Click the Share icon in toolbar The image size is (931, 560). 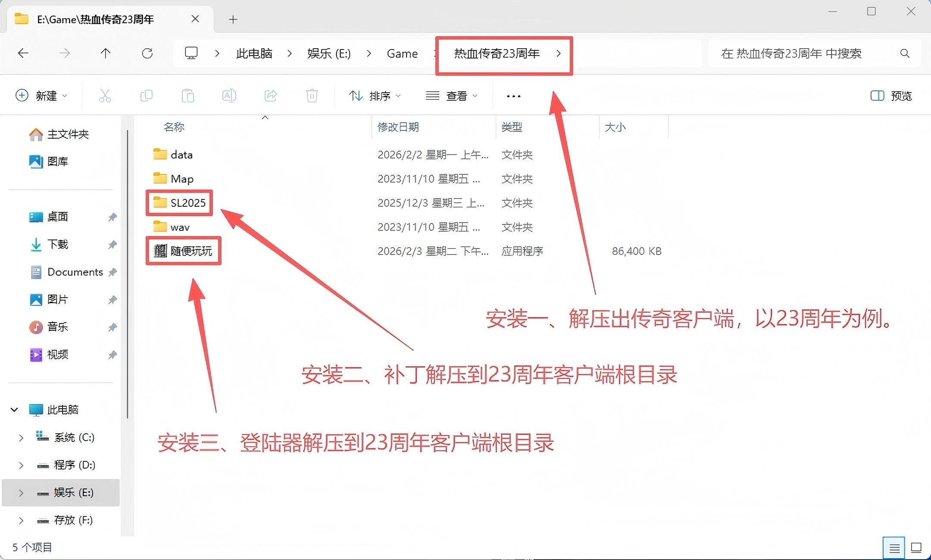270,96
